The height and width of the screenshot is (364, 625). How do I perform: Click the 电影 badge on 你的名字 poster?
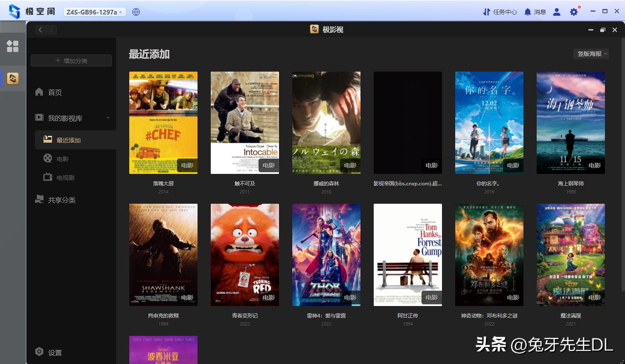pyautogui.click(x=513, y=165)
